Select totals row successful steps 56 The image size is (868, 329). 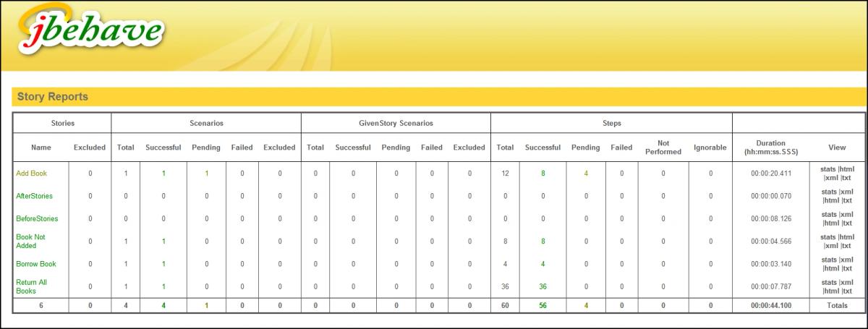[x=542, y=305]
